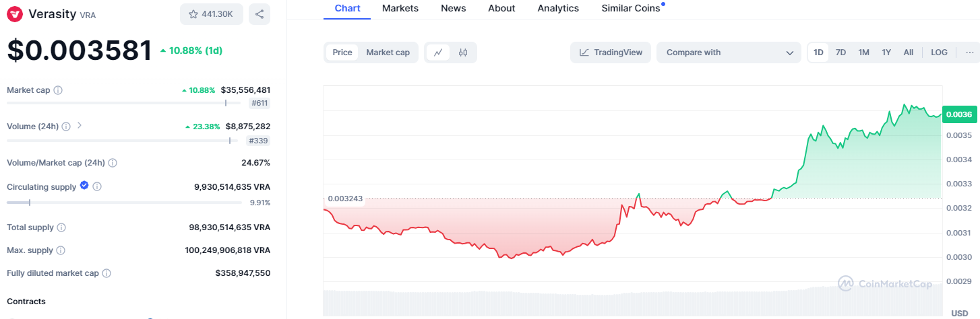Viewport: 980px width, 319px height.
Task: Set chart range to 1M
Action: tap(863, 52)
